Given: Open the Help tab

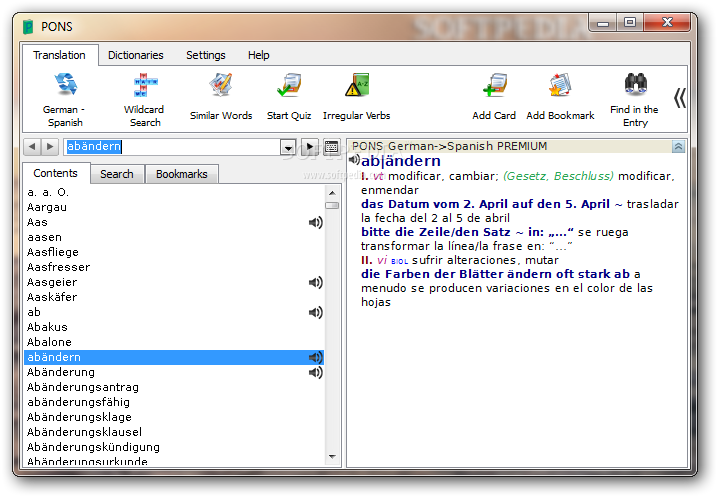Looking at the screenshot, I should 259,55.
